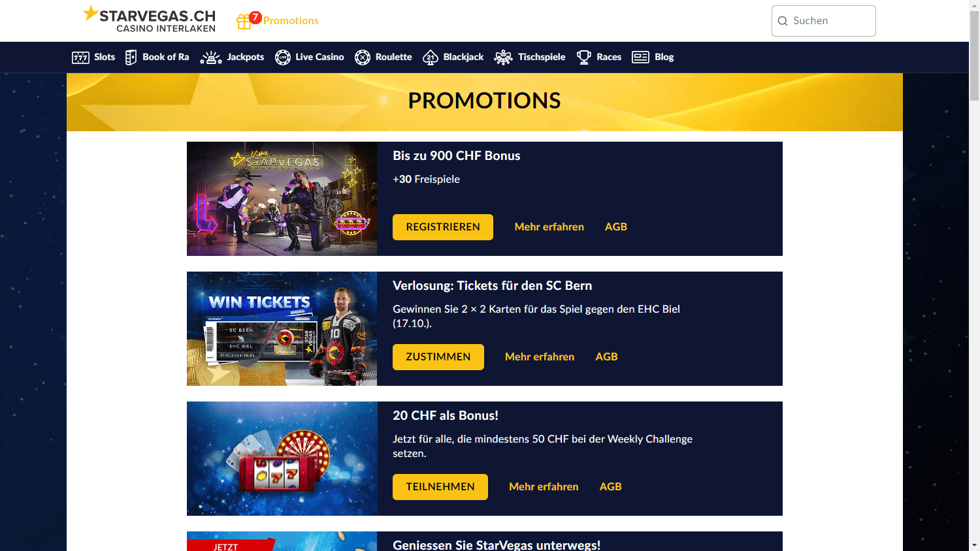Screen dimensions: 980x551
Task: Click the search magnifier icon
Action: 783,21
